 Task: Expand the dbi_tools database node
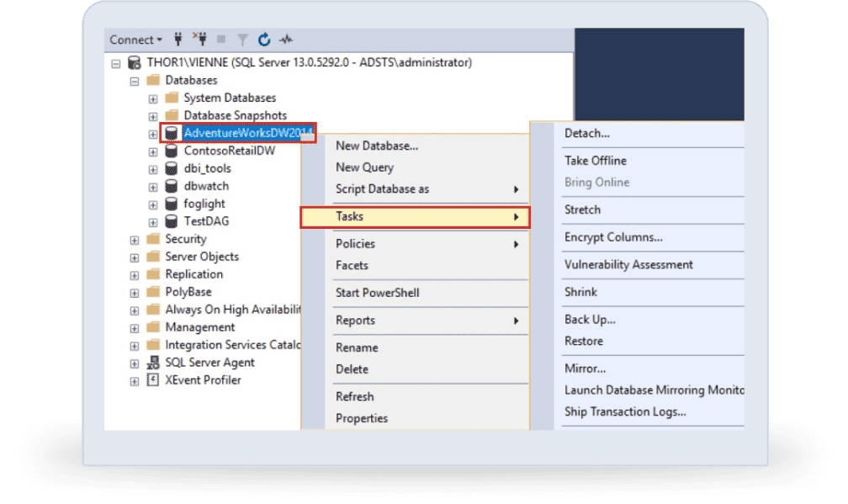tap(153, 169)
